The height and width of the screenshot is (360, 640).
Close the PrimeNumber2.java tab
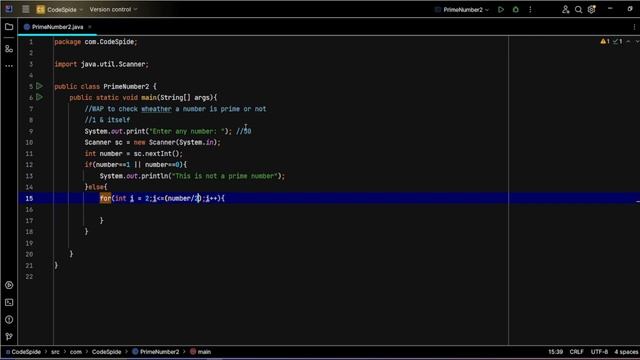90,27
